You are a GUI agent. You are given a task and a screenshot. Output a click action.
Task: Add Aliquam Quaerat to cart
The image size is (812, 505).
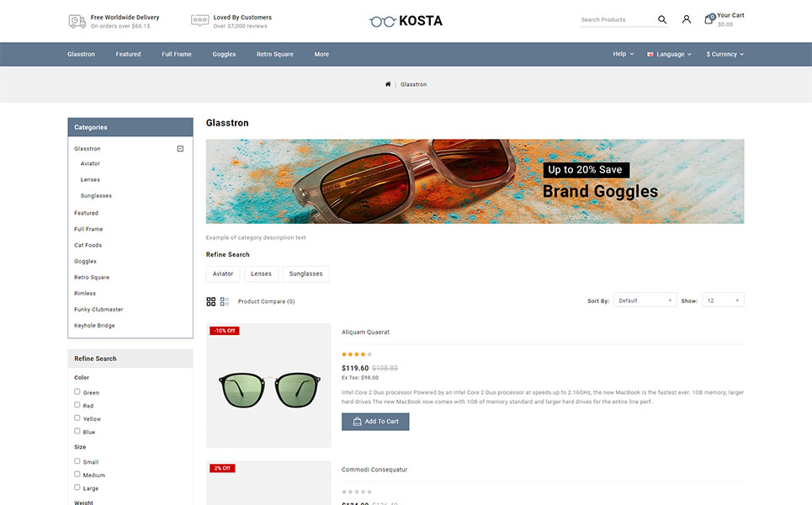[x=375, y=422]
